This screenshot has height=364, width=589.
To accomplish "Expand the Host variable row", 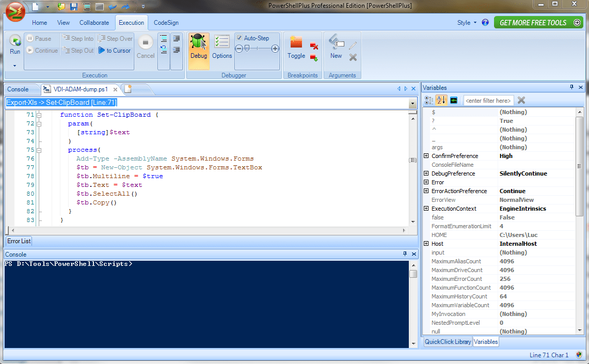I will (426, 243).
